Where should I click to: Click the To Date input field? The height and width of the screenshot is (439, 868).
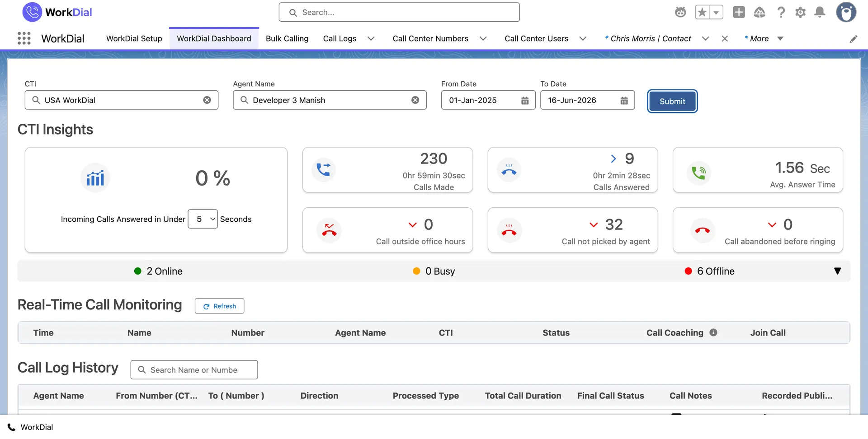click(x=587, y=100)
